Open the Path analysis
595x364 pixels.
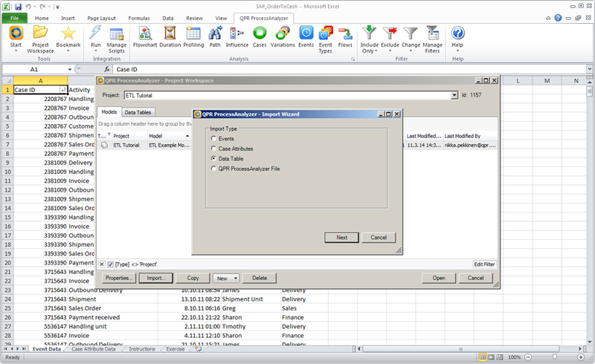click(215, 37)
